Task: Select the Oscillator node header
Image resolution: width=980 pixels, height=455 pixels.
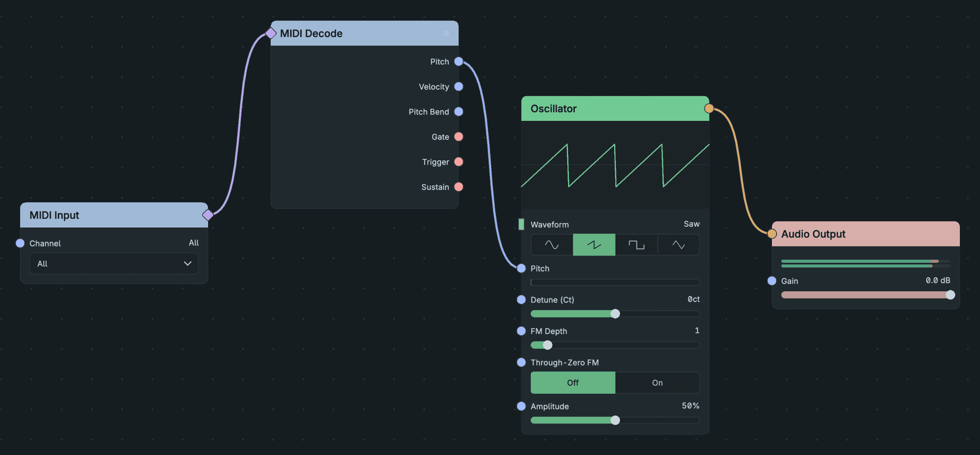Action: click(615, 109)
